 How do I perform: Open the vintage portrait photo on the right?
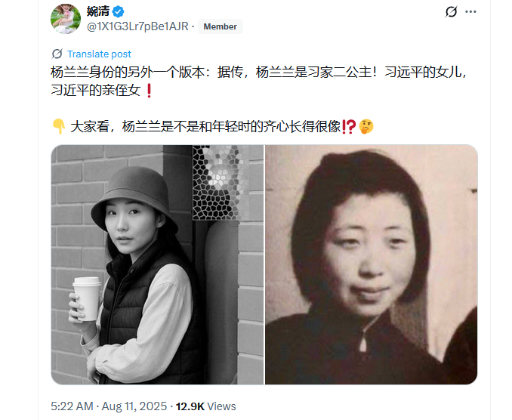point(371,264)
